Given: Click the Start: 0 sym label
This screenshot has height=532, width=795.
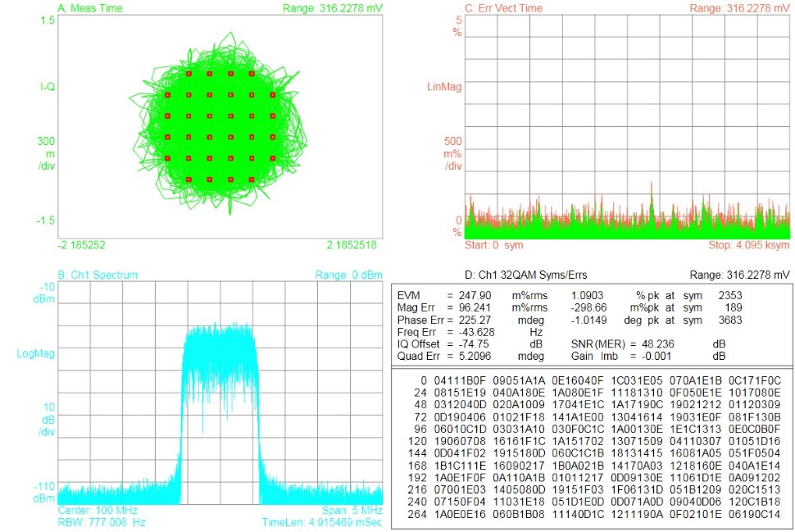Looking at the screenshot, I should (x=494, y=245).
